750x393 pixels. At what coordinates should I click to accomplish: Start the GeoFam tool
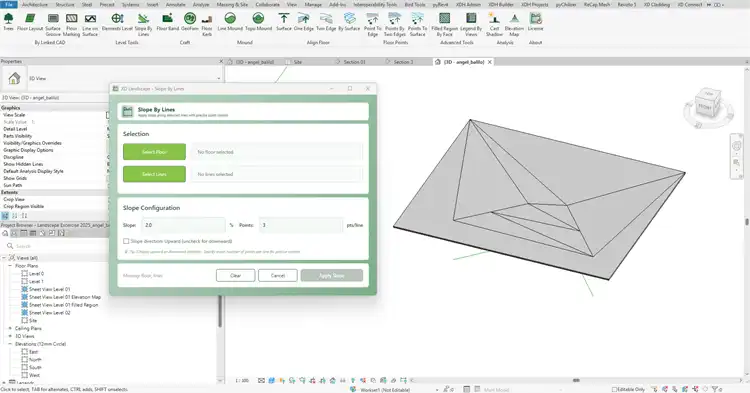pyautogui.click(x=189, y=22)
